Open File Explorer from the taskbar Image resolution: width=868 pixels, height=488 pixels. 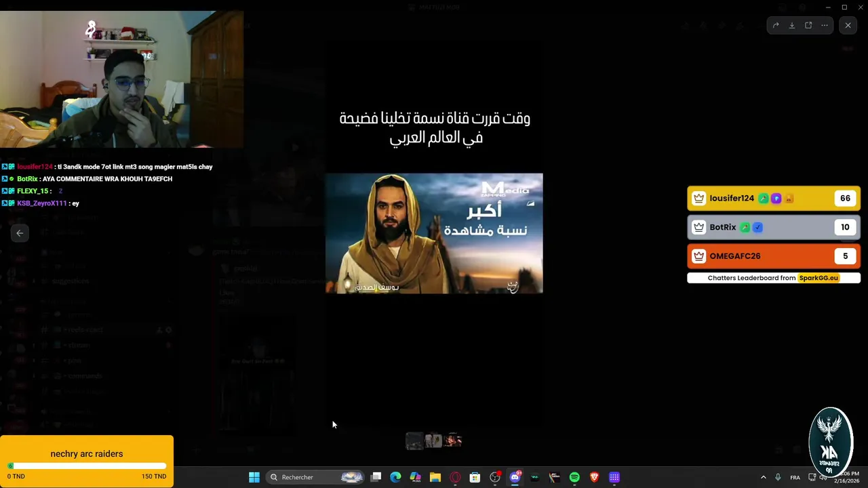(435, 477)
